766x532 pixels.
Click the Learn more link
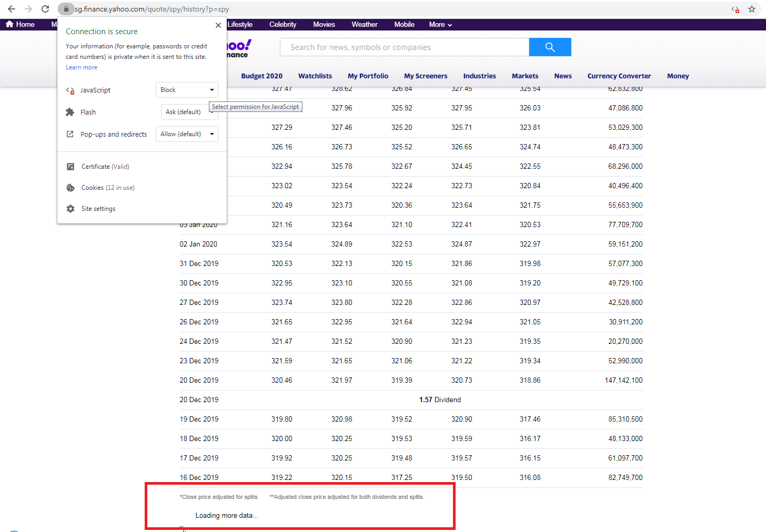pos(82,67)
